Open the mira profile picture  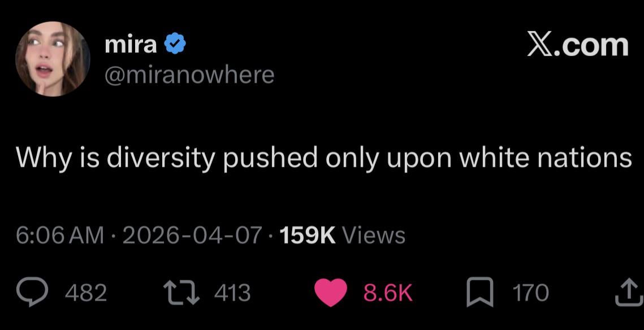pyautogui.click(x=53, y=59)
